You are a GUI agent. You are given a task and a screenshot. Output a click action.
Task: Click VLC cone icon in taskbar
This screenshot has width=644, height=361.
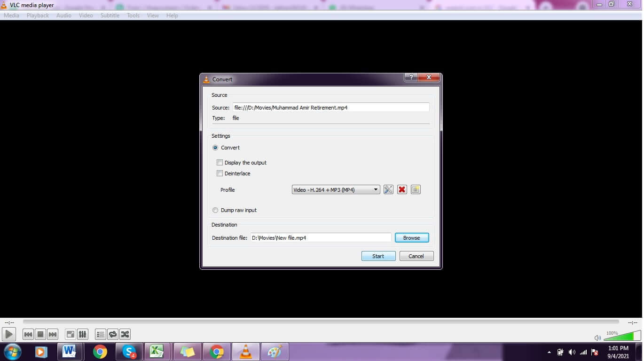click(245, 352)
